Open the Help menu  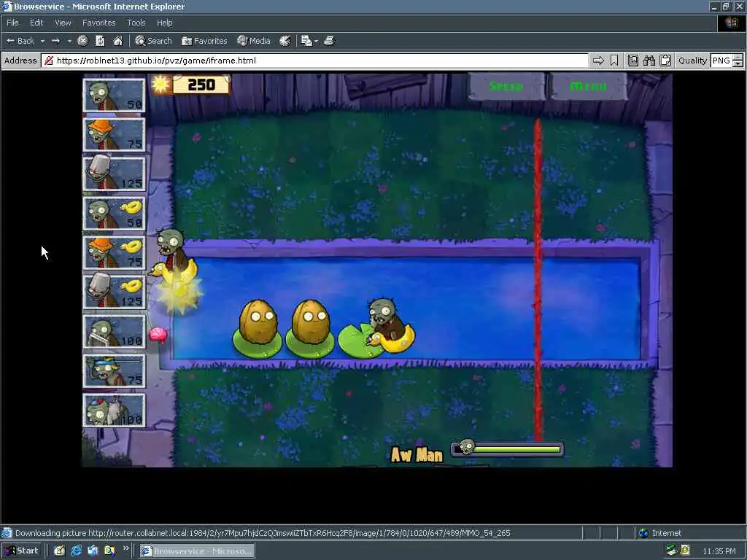(164, 23)
